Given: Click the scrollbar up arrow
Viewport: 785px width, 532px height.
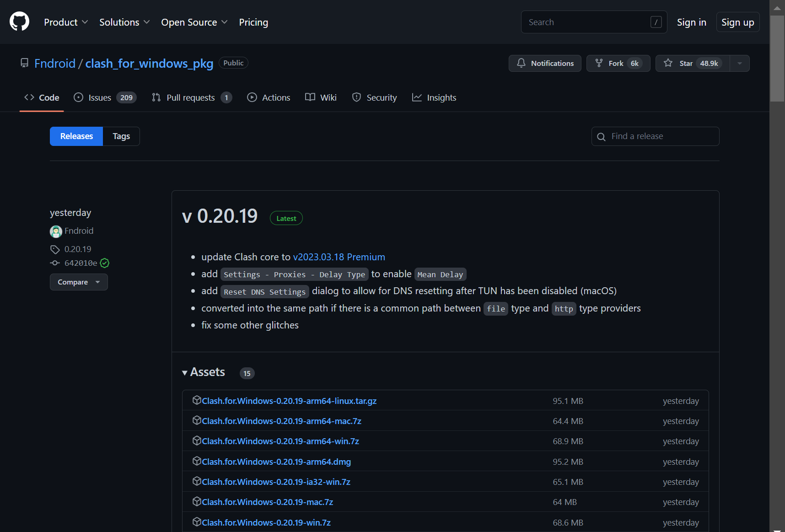Looking at the screenshot, I should 777,8.
